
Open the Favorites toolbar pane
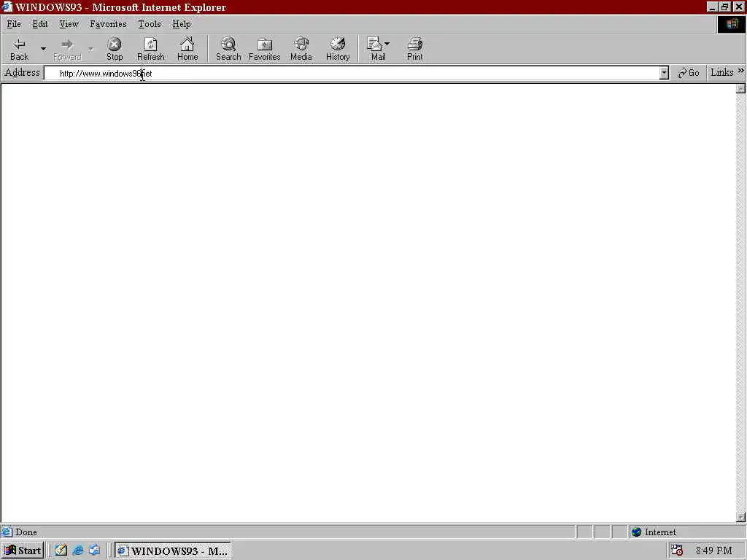tap(264, 49)
